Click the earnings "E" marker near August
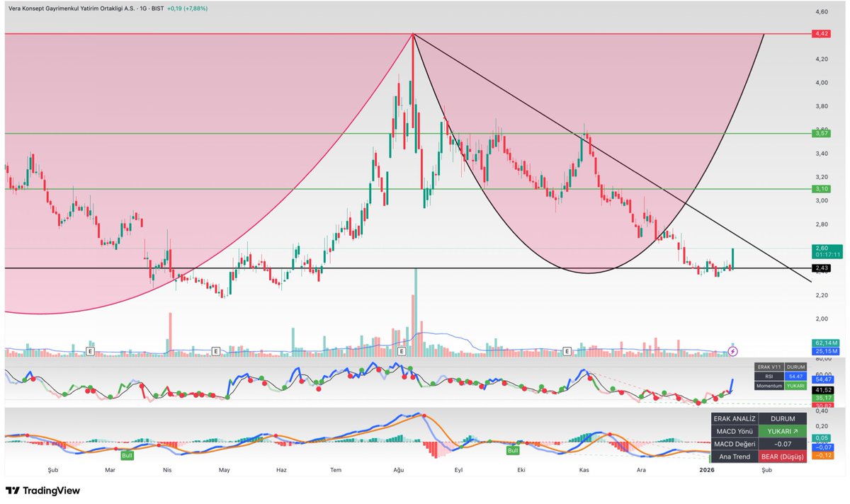Screen dimensions: 850x504 pyautogui.click(x=400, y=350)
